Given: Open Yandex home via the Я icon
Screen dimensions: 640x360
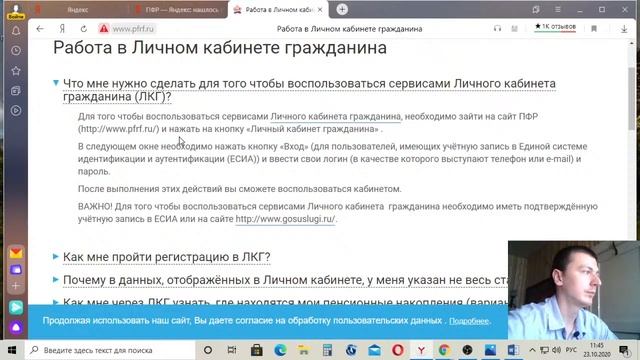Looking at the screenshot, I should [62, 29].
